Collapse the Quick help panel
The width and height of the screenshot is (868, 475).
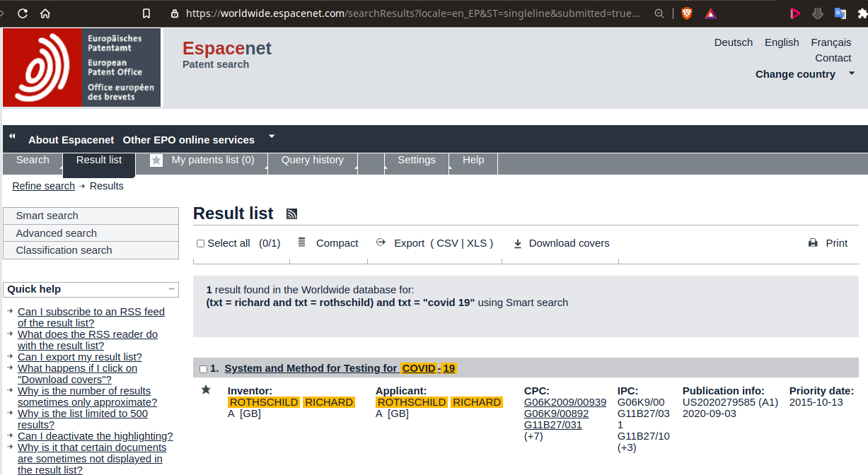click(x=171, y=289)
